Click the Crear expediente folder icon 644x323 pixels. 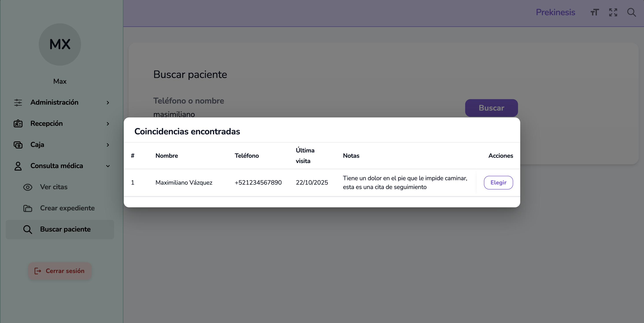click(28, 208)
